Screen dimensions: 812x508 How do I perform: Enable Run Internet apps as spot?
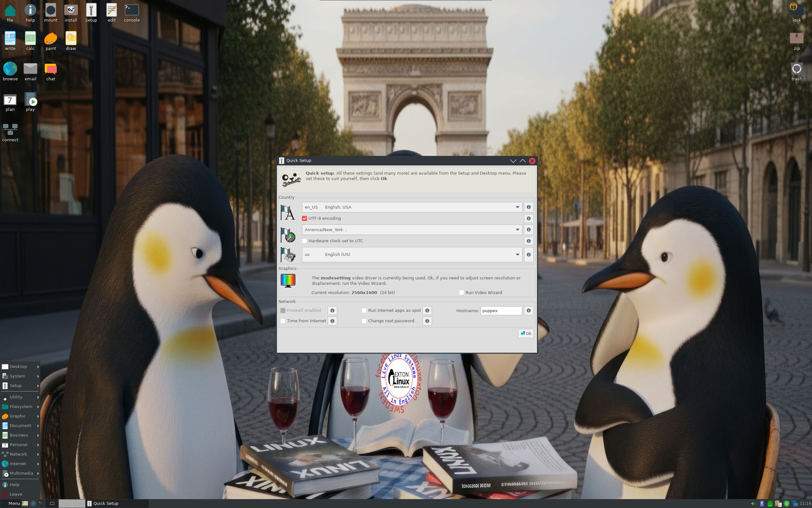point(364,311)
